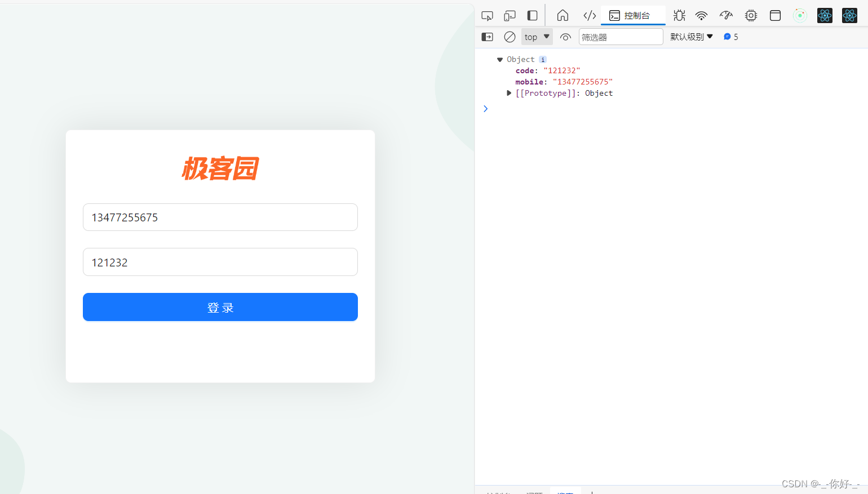This screenshot has height=494, width=868.
Task: Activate the inspect element picker icon
Action: coord(488,16)
